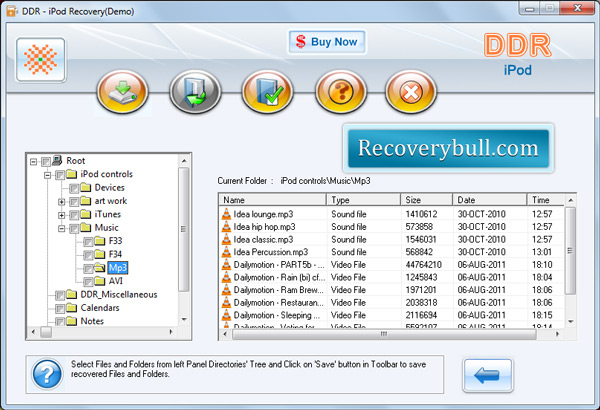Click the blue question mark info icon
Screen dimensions: 600x410
(x=47, y=374)
